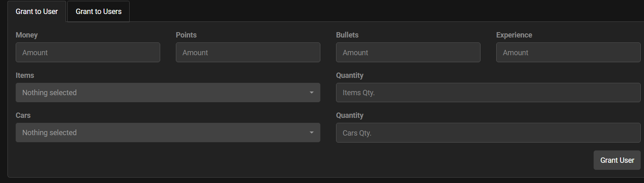Click the Quantity label above Items Qty.

click(350, 75)
